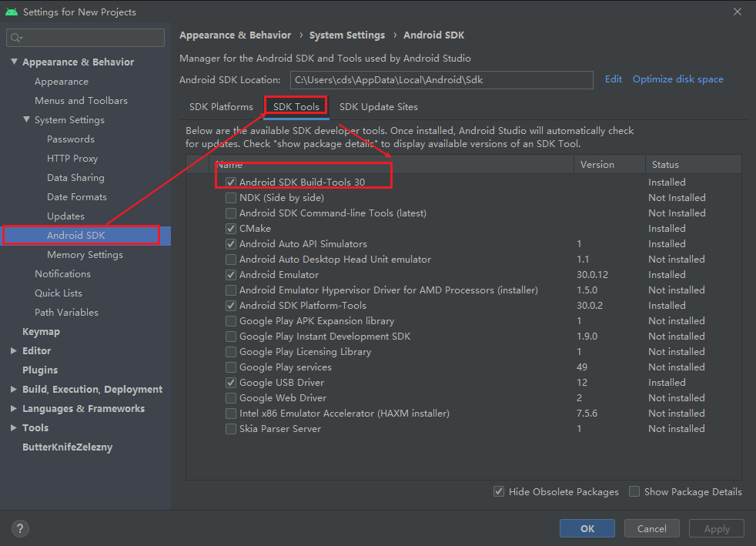Viewport: 756px width, 546px height.
Task: Uncheck Android SDK Platform-Tools
Action: [231, 306]
